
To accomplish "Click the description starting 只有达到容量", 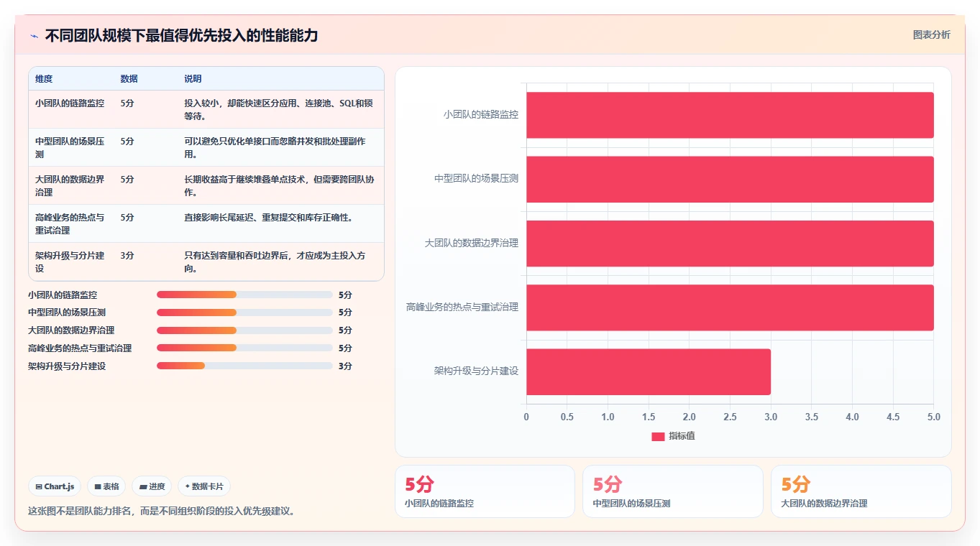I will (x=274, y=262).
